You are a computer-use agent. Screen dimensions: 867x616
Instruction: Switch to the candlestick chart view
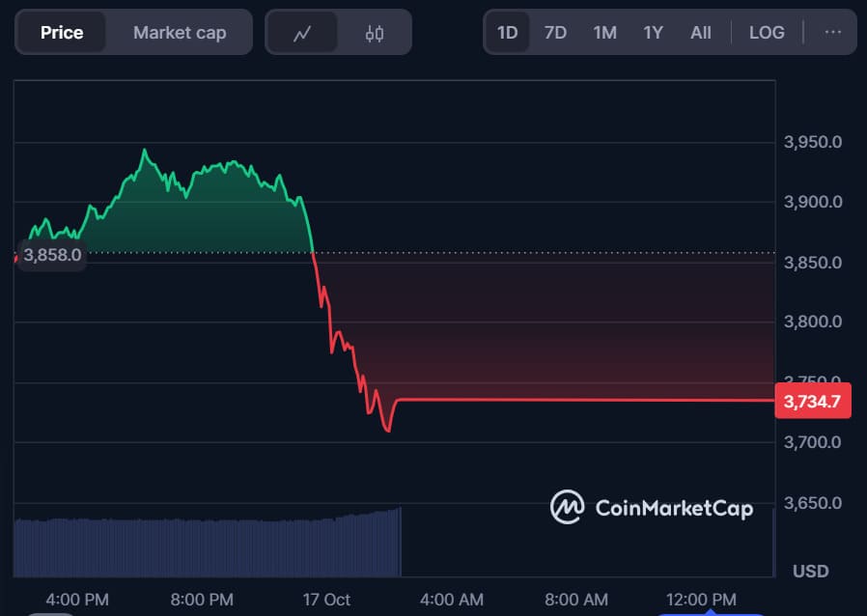[375, 33]
